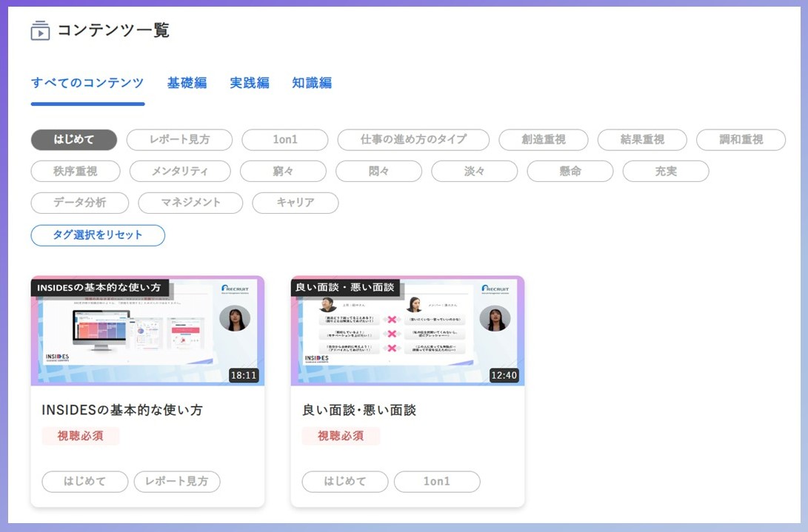Select the 仕事の進め方のタイプ filter tag

[x=413, y=140]
